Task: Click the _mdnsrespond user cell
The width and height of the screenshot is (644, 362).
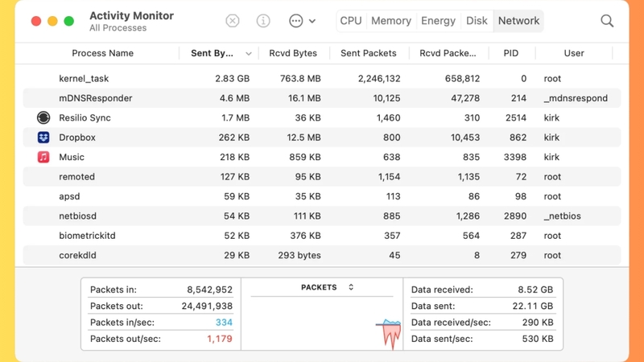Action: point(576,98)
